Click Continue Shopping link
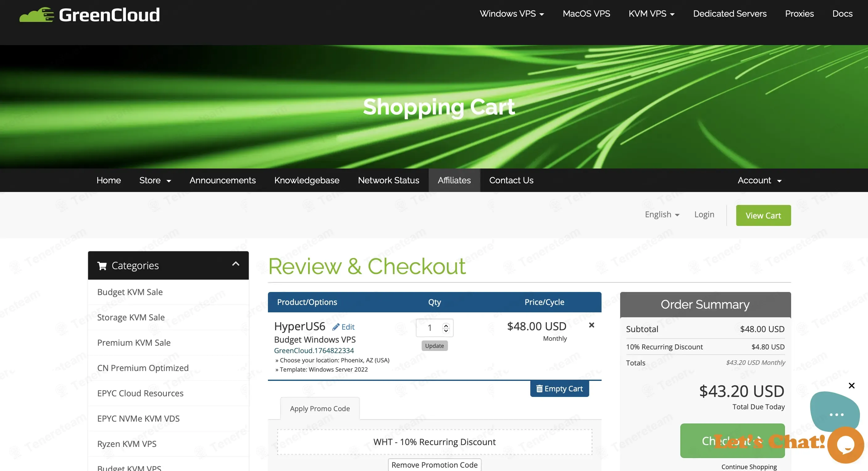 pos(749,467)
